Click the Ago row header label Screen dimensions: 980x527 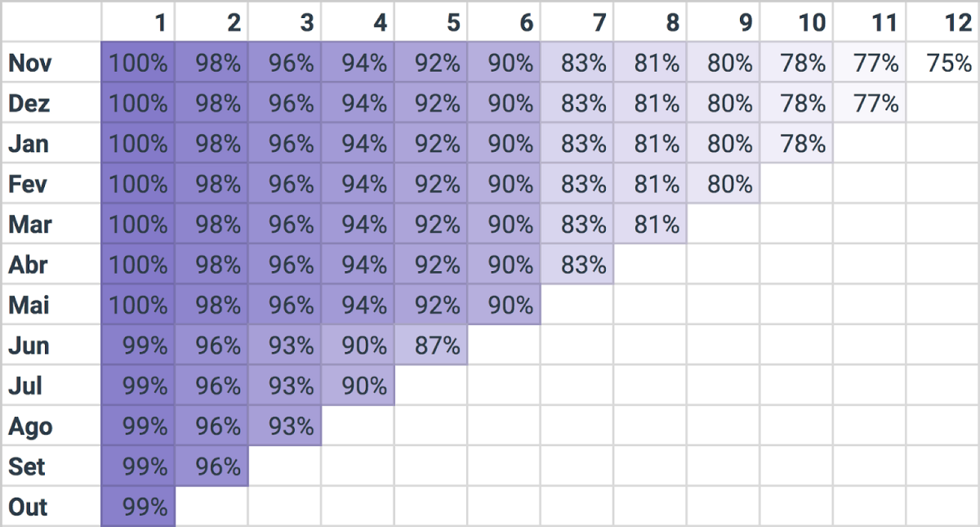coord(30,427)
